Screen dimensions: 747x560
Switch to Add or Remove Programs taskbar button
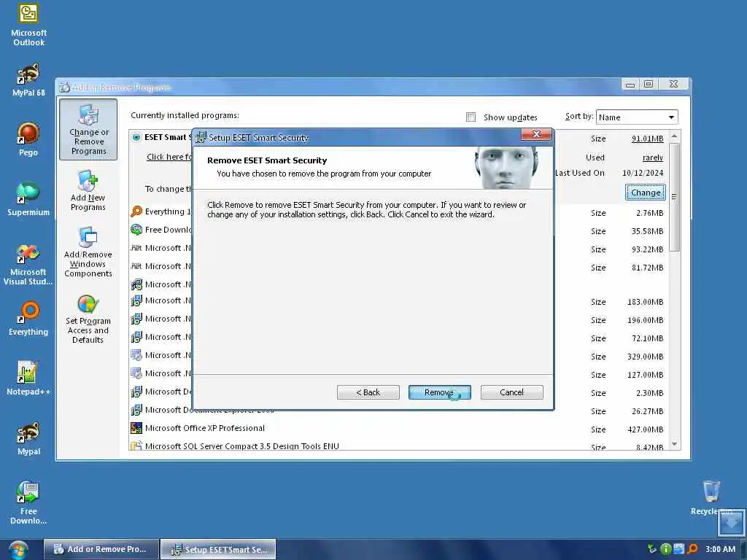coord(101,549)
